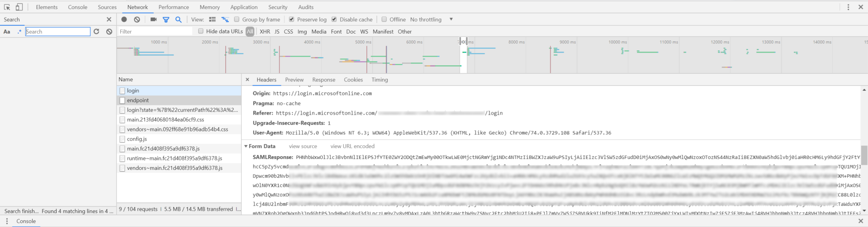Open the Response tab

323,80
